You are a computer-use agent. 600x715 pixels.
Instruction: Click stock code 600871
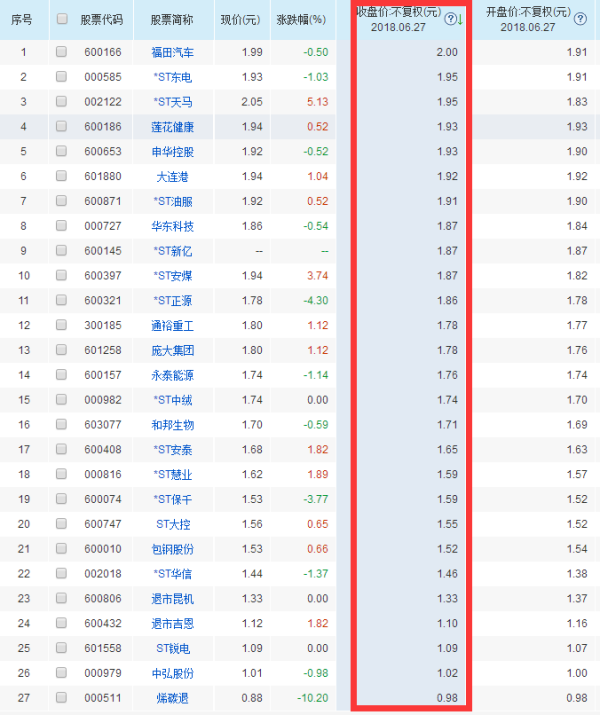[x=103, y=201]
